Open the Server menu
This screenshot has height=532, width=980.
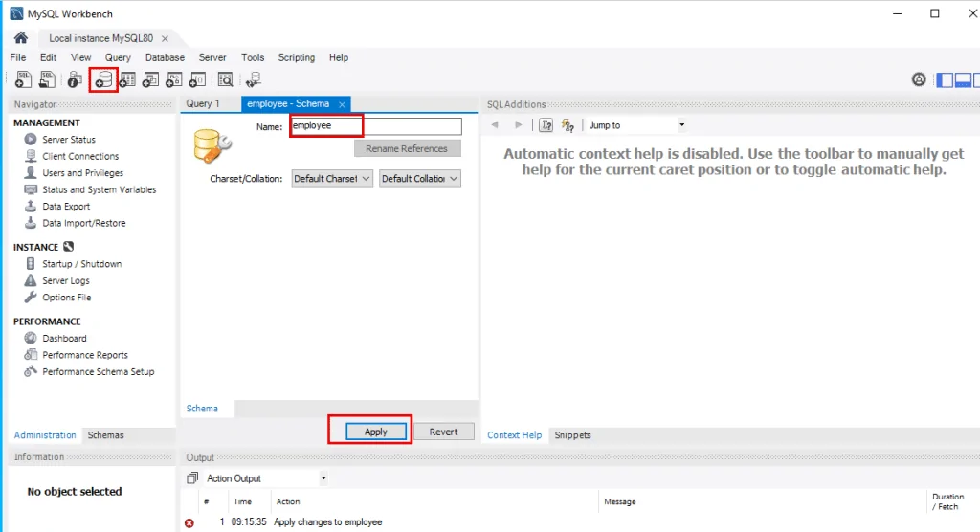212,57
